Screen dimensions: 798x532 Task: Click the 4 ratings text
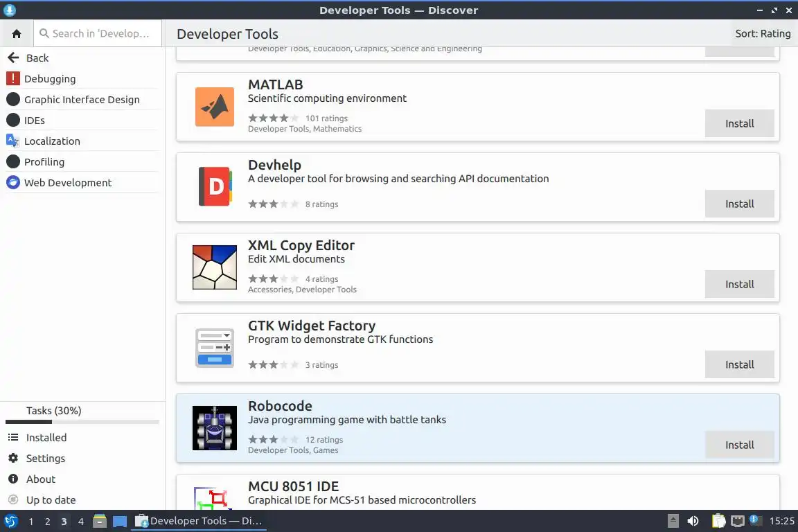pyautogui.click(x=321, y=279)
